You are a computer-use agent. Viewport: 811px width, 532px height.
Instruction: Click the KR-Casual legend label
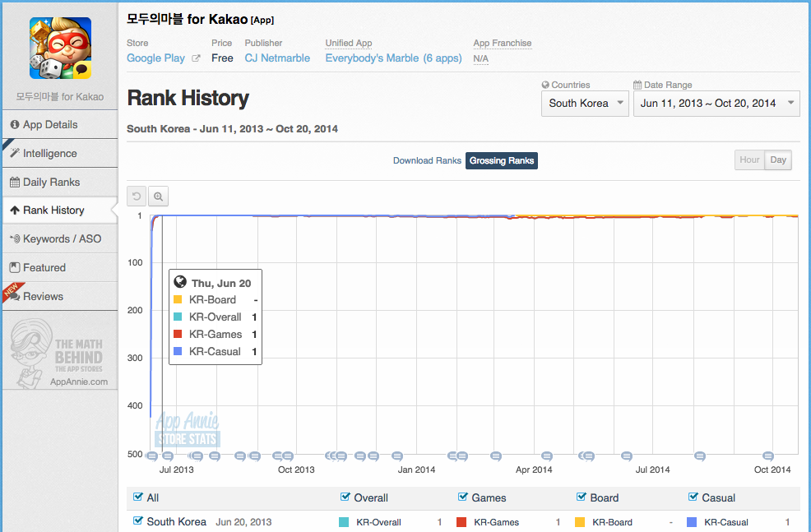725,522
